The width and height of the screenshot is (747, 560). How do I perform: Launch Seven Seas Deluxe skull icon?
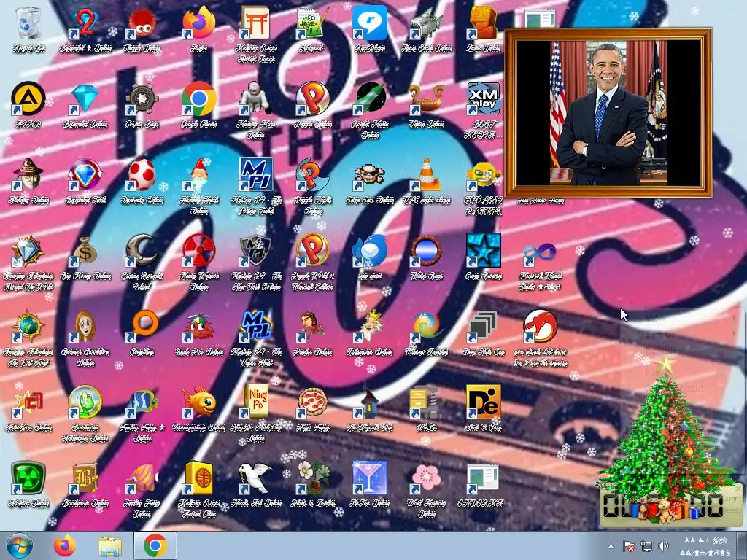click(x=370, y=175)
